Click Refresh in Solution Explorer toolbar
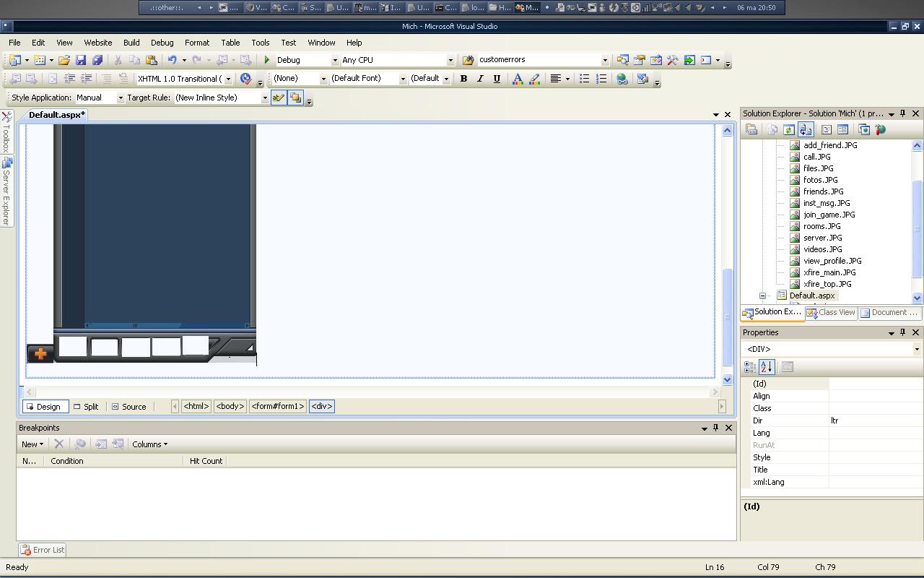924x578 pixels. coord(788,130)
